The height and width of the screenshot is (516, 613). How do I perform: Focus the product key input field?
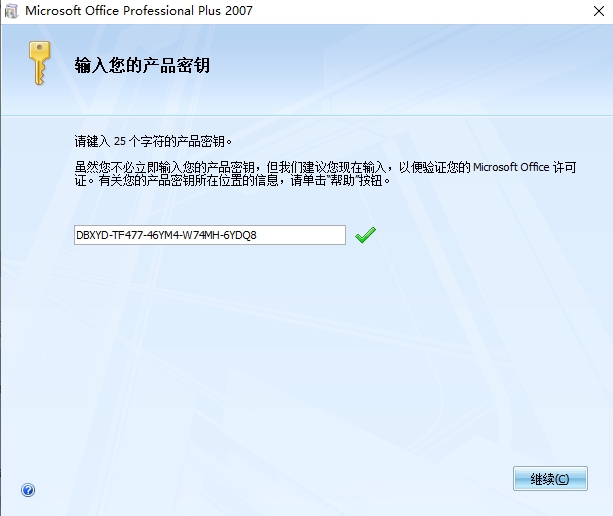click(210, 235)
